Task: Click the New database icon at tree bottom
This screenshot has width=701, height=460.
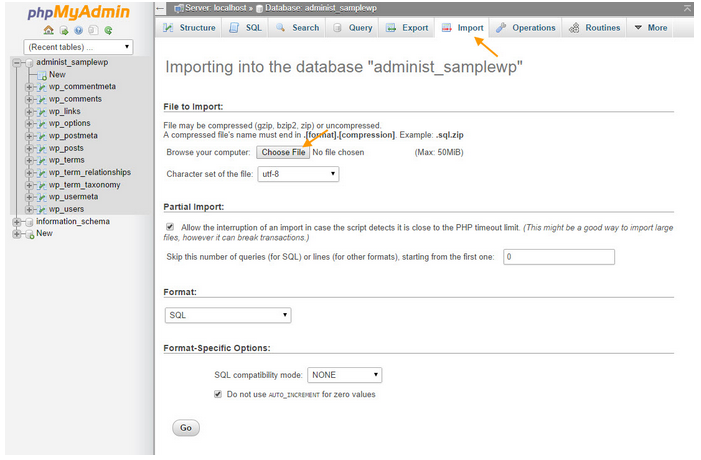Action: coord(30,234)
